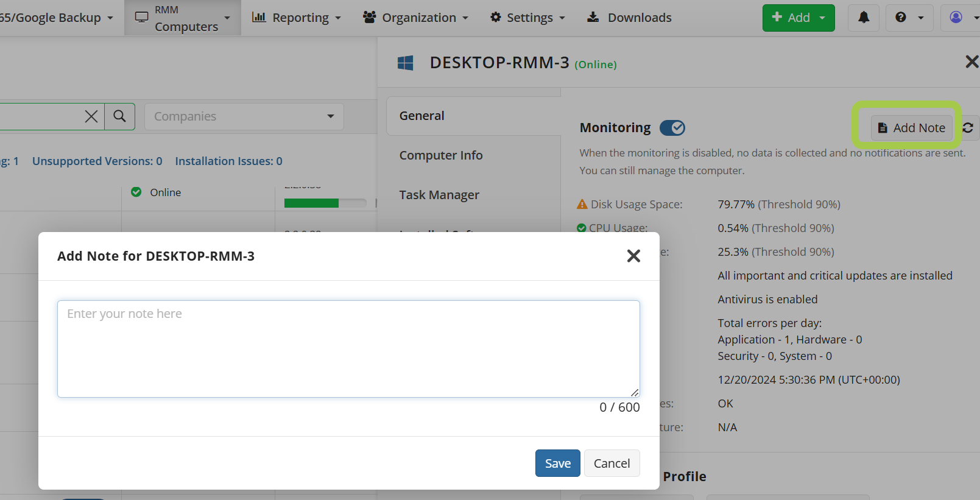
Task: Click the all updates are installed message
Action: tap(835, 276)
